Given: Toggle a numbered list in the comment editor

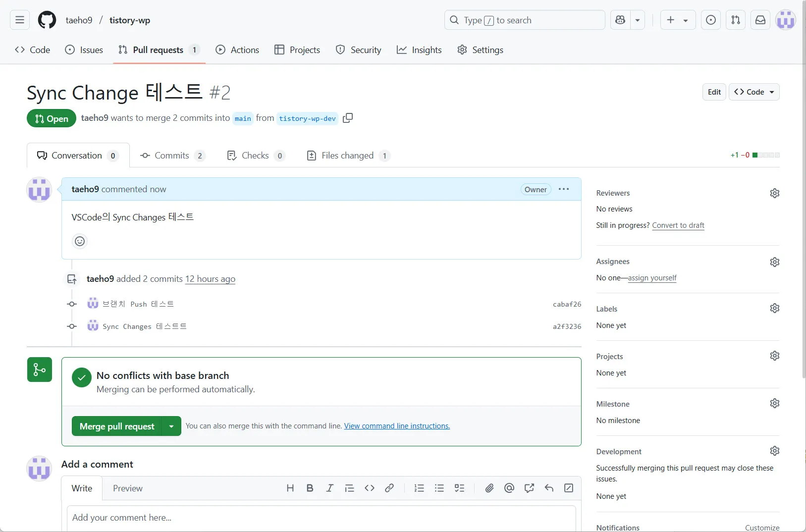Looking at the screenshot, I should pyautogui.click(x=419, y=488).
